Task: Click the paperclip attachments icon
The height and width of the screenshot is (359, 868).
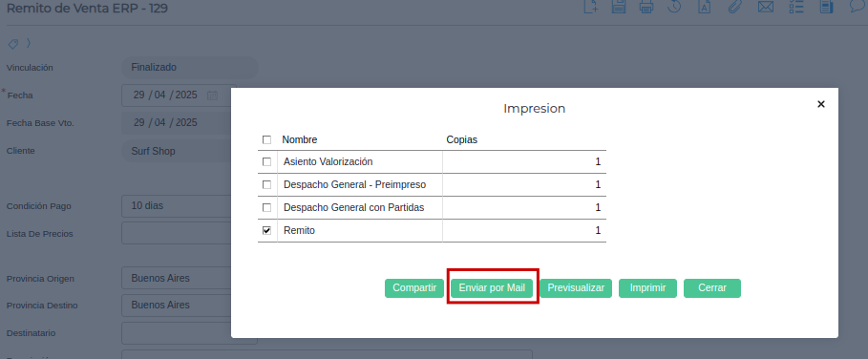Action: [734, 7]
